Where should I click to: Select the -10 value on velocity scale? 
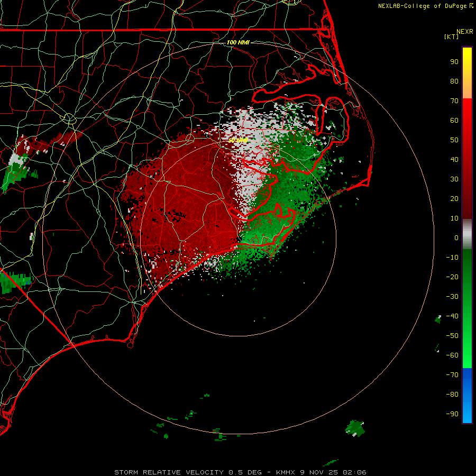[452, 258]
